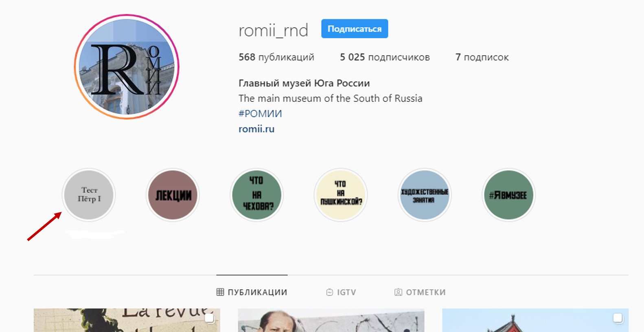Open the Что на Чехова highlight

(x=256, y=195)
